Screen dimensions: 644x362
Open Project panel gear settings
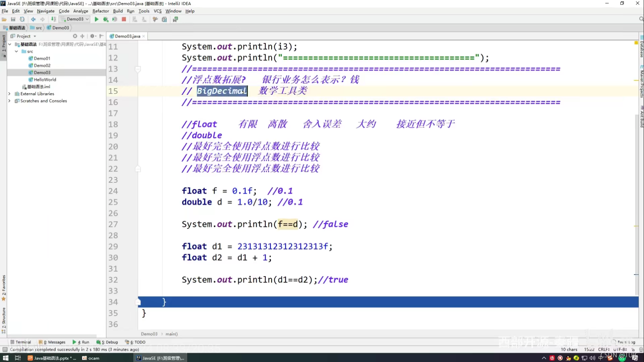click(x=93, y=36)
